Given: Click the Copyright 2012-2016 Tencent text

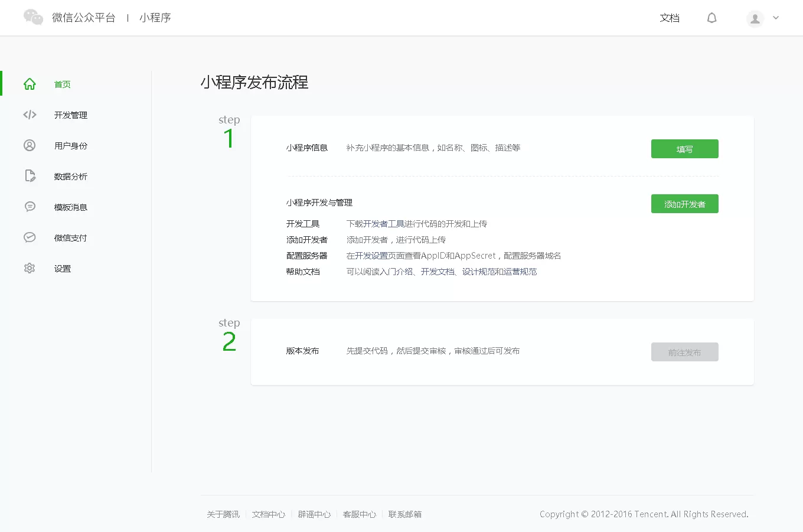Looking at the screenshot, I should pyautogui.click(x=644, y=514).
